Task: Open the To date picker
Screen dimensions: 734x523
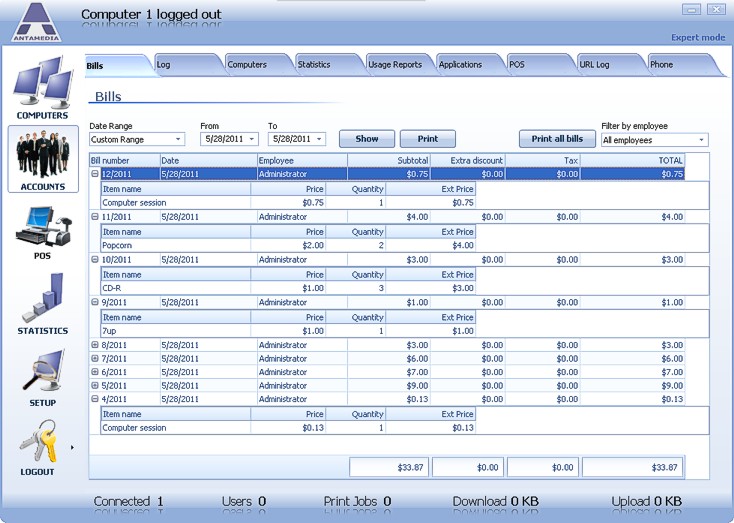Action: pyautogui.click(x=297, y=139)
